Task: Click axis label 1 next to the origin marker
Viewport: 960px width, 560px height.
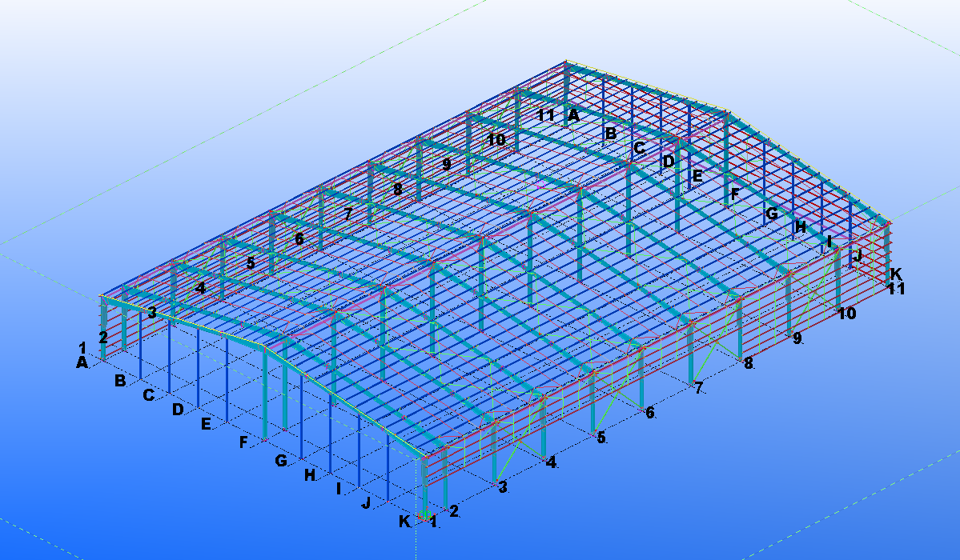Action: 433,522
